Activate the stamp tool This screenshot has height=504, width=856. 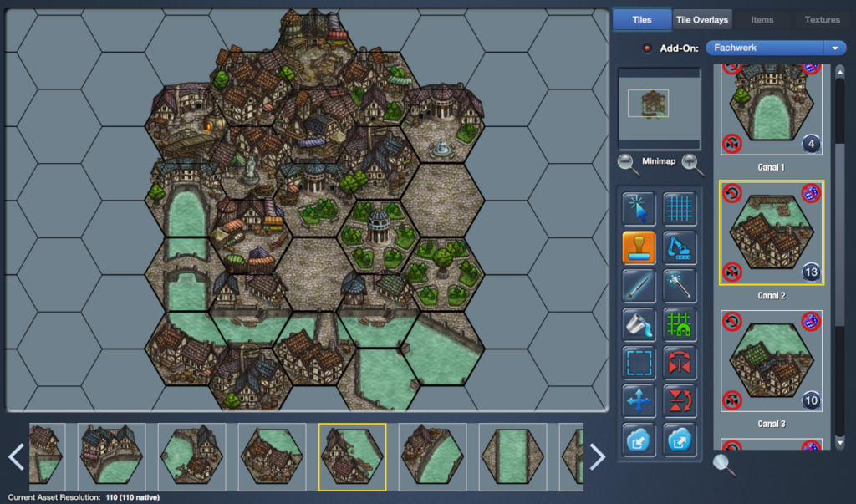coord(639,247)
